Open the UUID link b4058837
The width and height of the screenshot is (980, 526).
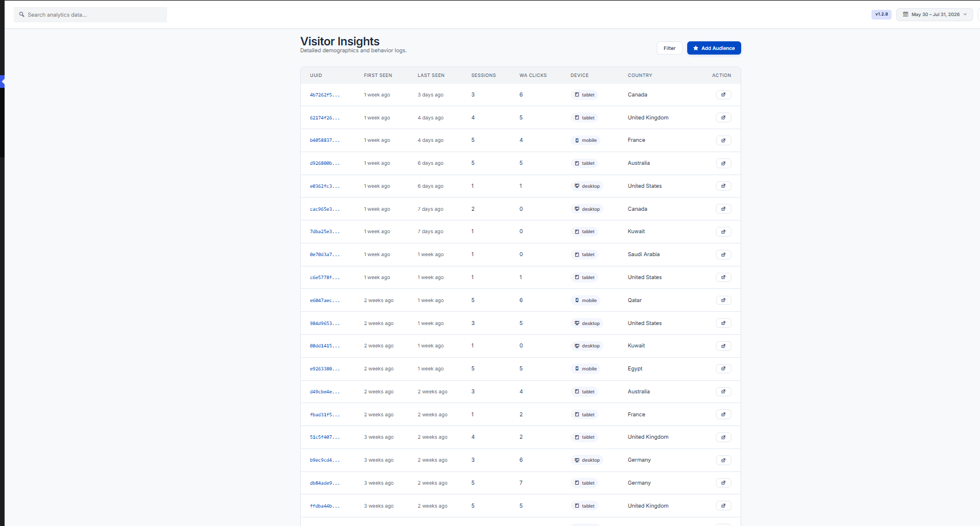tap(325, 140)
